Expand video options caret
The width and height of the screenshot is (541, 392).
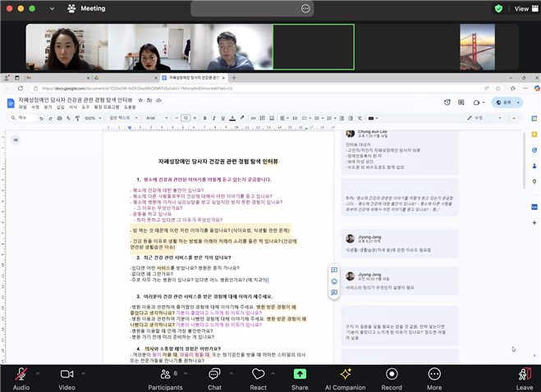pyautogui.click(x=83, y=373)
